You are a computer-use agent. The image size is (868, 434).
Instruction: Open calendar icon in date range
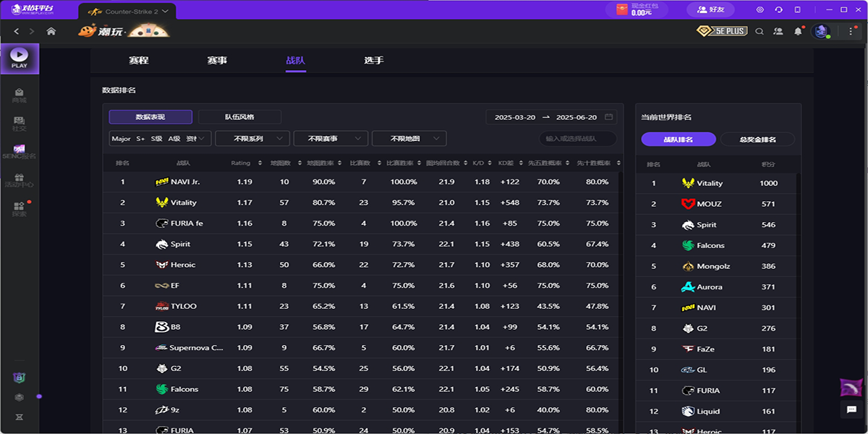(x=609, y=116)
